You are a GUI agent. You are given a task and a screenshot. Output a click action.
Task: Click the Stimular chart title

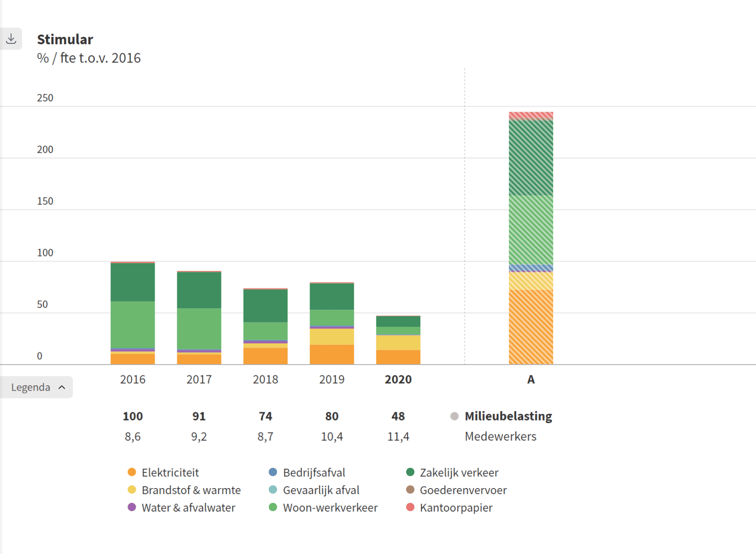click(64, 39)
